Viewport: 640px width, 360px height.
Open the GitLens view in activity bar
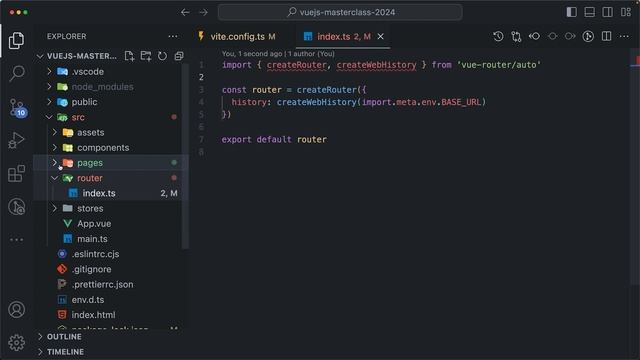(x=16, y=207)
